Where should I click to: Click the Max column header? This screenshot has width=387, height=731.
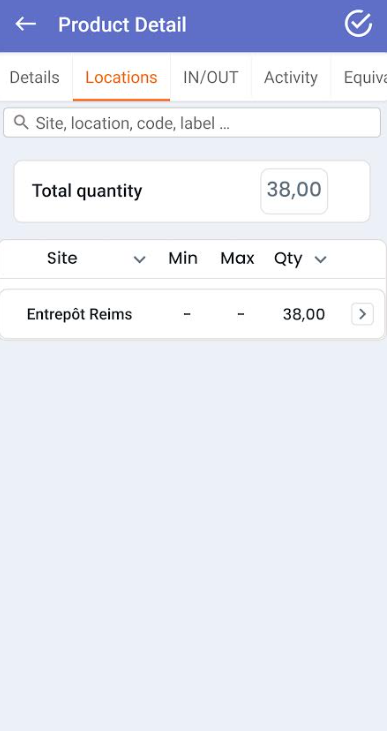[237, 258]
